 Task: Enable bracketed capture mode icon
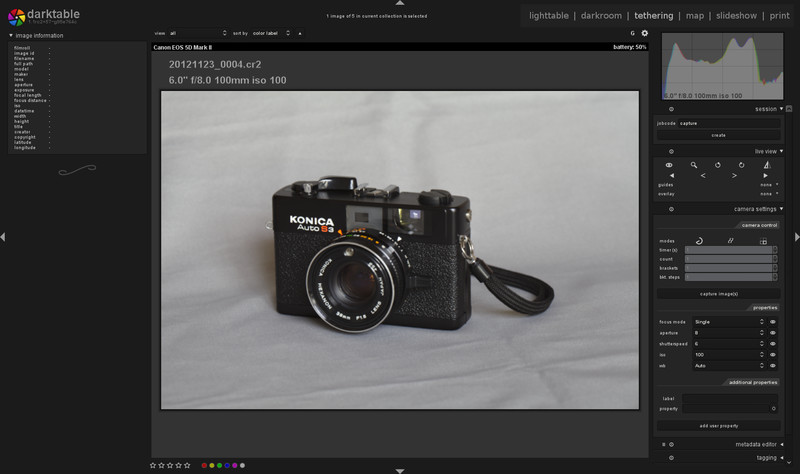763,241
